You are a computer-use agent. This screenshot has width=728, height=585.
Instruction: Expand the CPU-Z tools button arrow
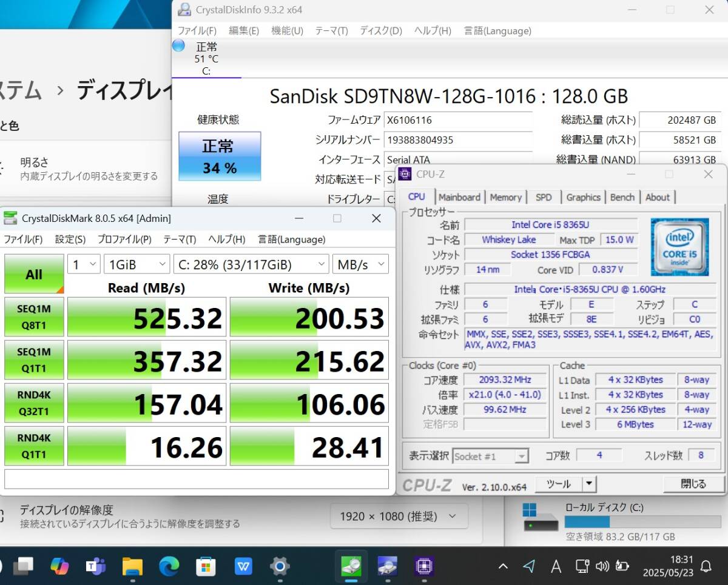[589, 484]
